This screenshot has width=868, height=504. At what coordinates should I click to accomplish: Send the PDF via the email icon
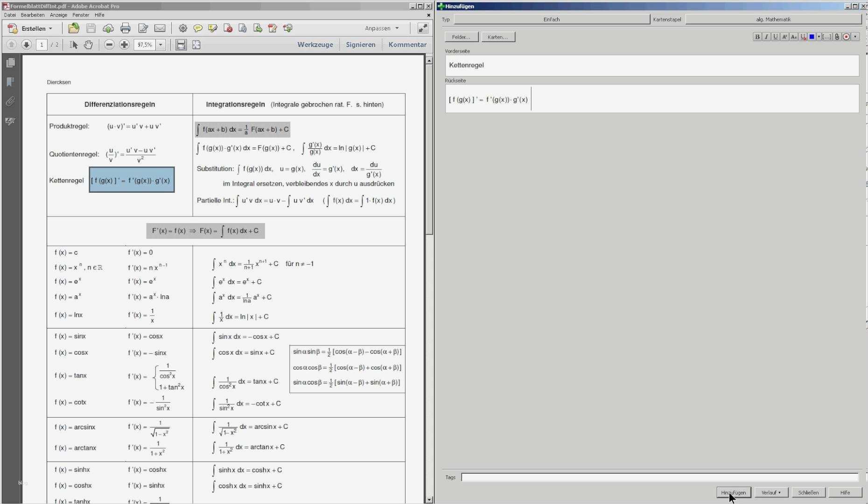[161, 28]
